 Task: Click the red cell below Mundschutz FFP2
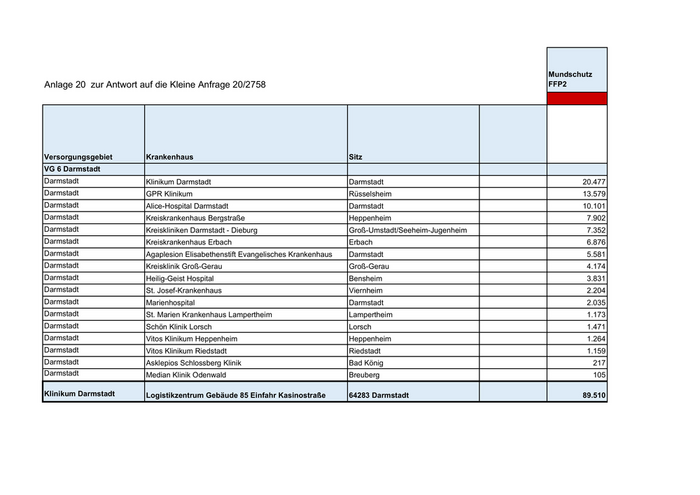[577, 99]
